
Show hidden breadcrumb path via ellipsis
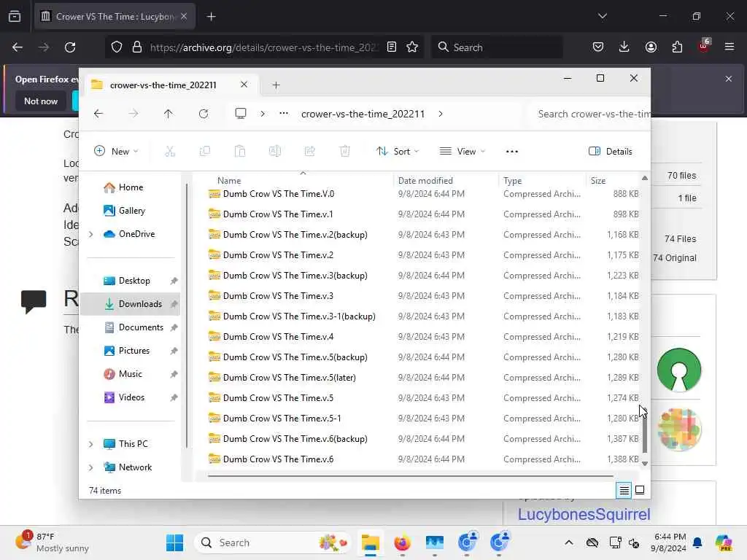coord(284,113)
